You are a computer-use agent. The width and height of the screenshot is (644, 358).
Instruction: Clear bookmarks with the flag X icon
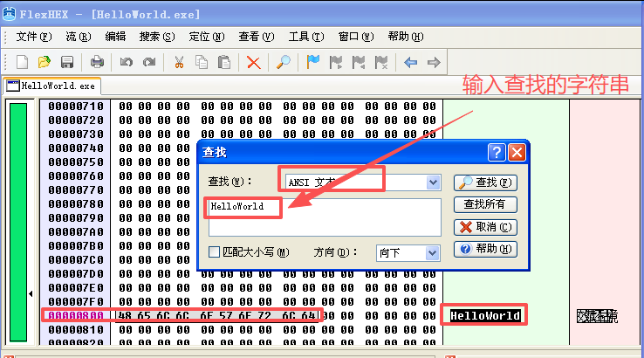[x=381, y=63]
